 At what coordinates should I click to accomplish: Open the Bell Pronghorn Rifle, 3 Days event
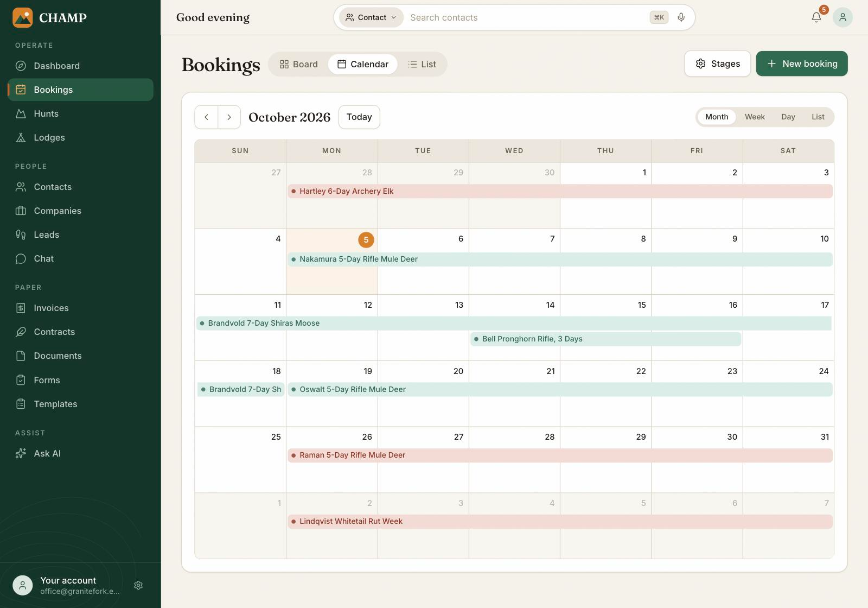pos(605,339)
